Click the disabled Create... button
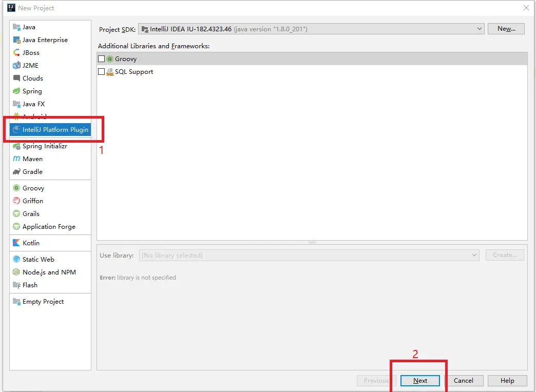The width and height of the screenshot is (536, 392). click(x=505, y=255)
